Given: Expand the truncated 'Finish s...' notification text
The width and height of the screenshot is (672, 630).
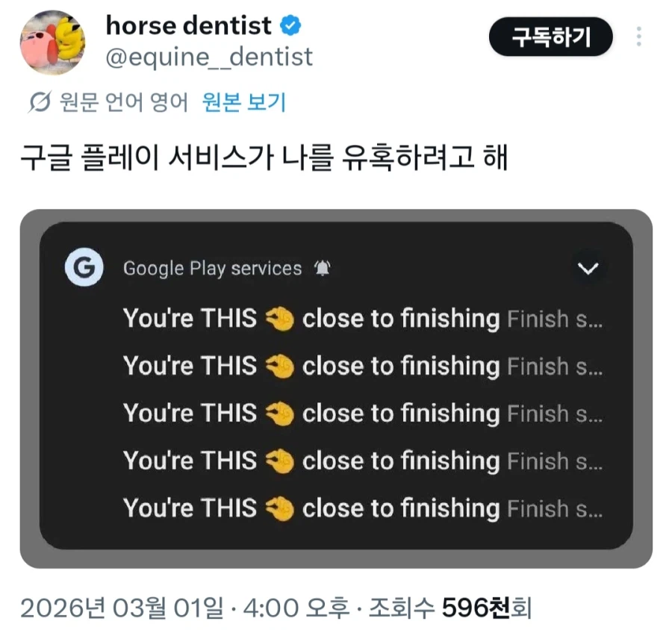Looking at the screenshot, I should pos(556,318).
